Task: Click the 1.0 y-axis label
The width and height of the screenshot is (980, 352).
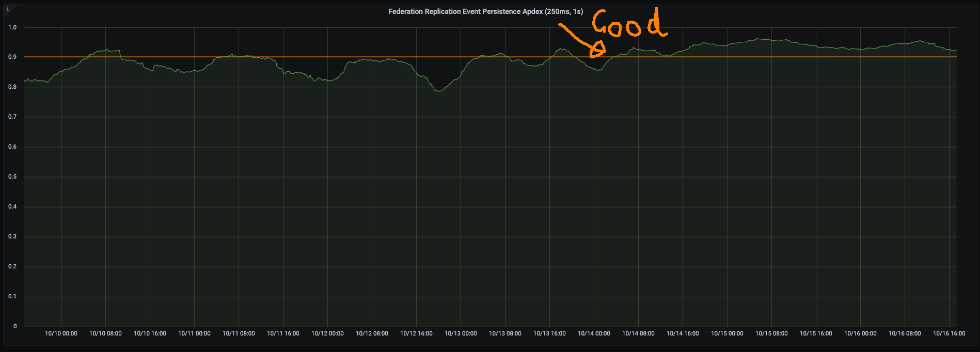Action: [12, 27]
